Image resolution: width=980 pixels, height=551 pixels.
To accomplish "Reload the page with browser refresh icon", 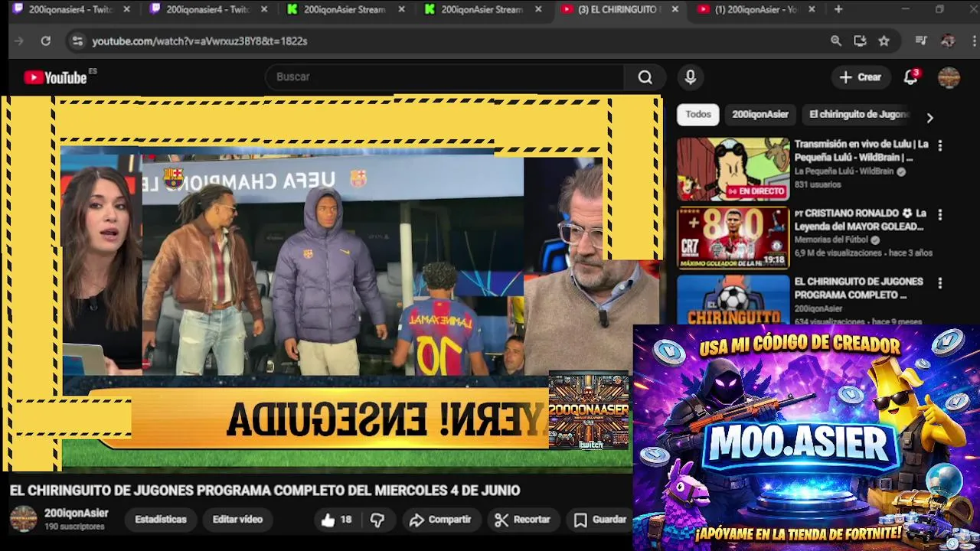I will 46,41.
